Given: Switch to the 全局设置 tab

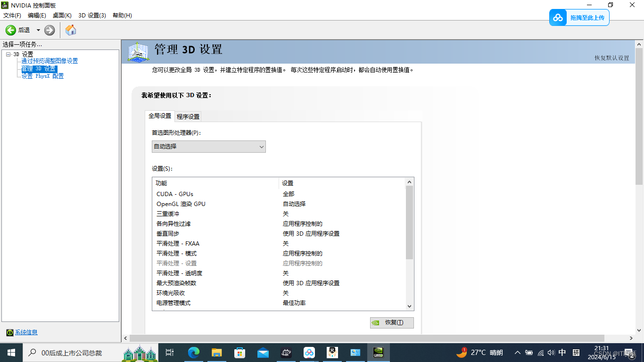Looking at the screenshot, I should pos(160,116).
